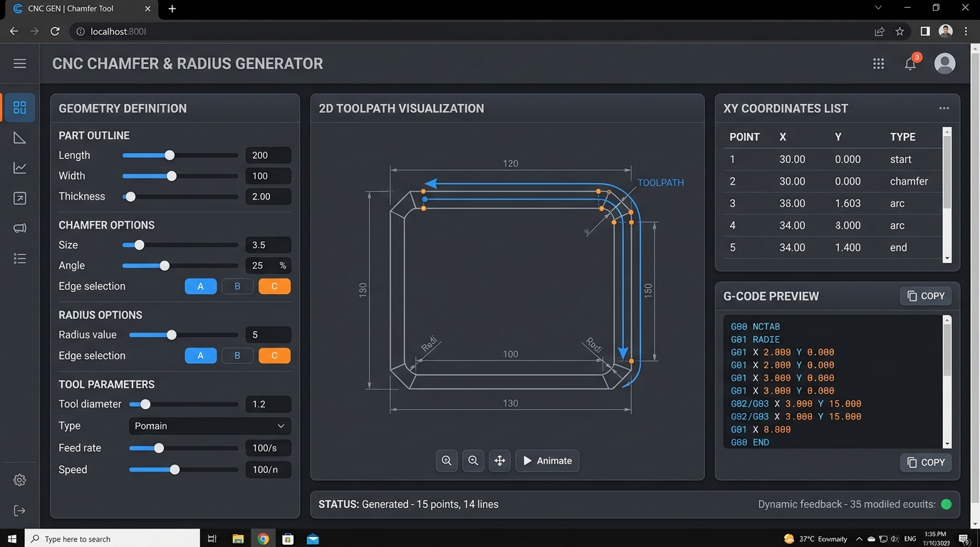Open the tool Type dropdown
Viewport: 980px width, 547px height.
click(x=209, y=426)
